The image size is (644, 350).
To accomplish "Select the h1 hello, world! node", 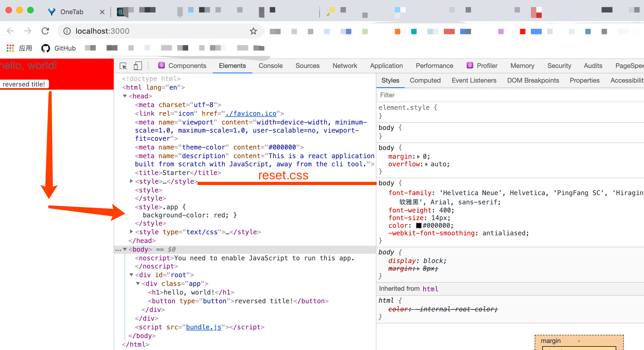I will (191, 292).
